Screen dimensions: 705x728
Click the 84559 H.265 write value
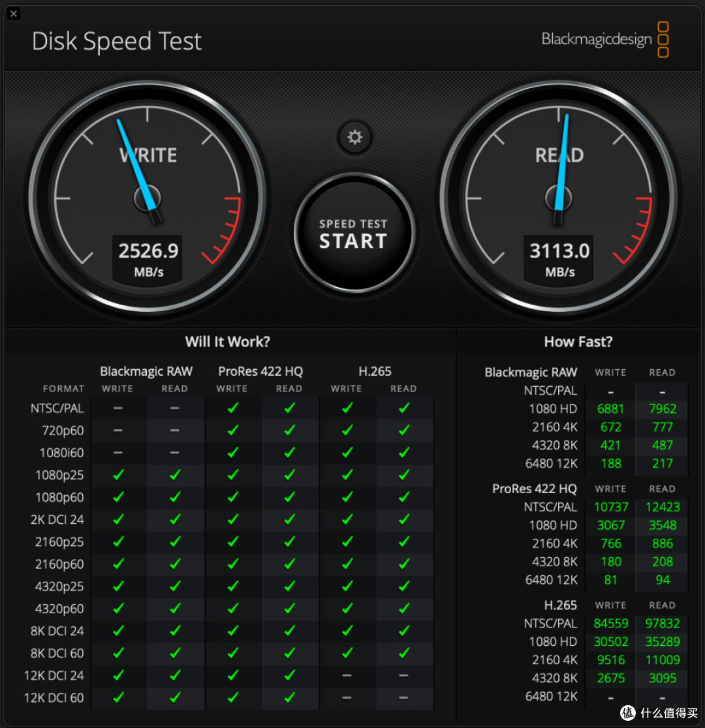[610, 623]
